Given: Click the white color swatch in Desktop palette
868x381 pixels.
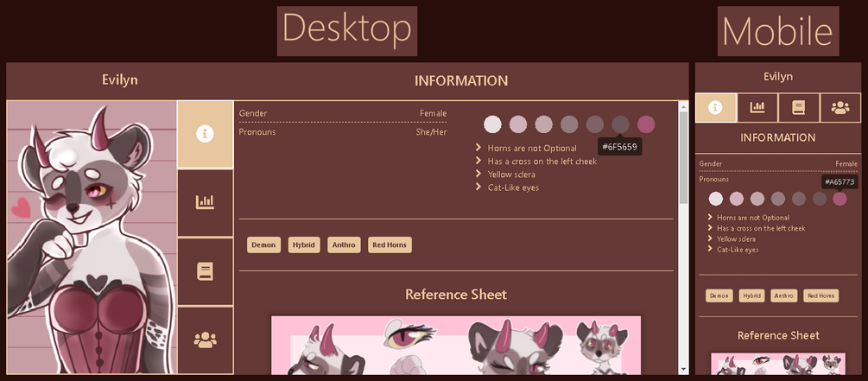Looking at the screenshot, I should pyautogui.click(x=492, y=124).
